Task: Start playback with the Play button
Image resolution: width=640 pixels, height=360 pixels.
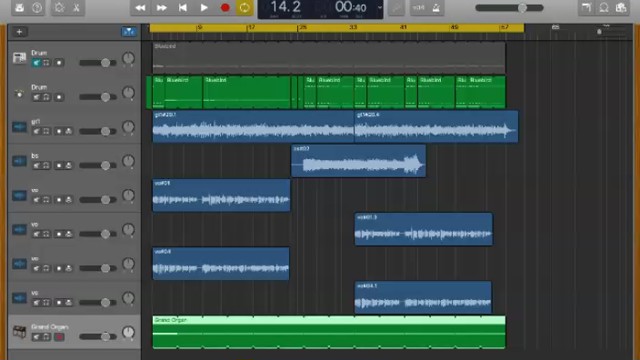Action: coord(204,8)
